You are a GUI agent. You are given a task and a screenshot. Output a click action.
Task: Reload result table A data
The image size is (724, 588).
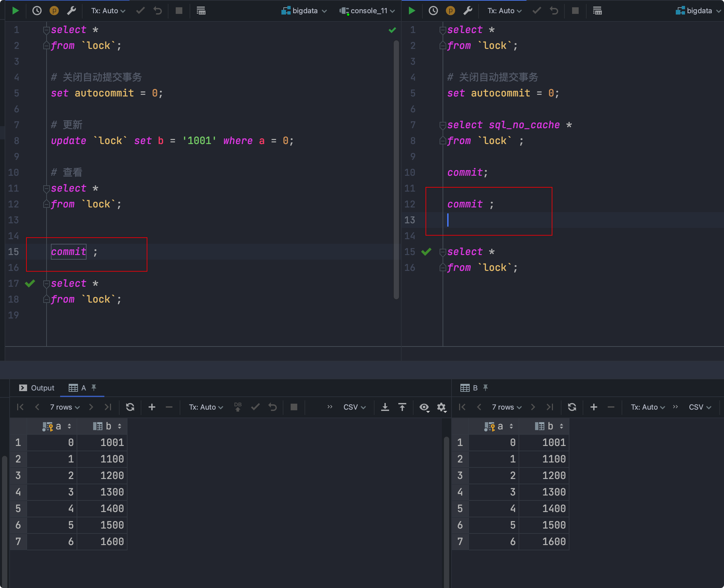pyautogui.click(x=130, y=407)
